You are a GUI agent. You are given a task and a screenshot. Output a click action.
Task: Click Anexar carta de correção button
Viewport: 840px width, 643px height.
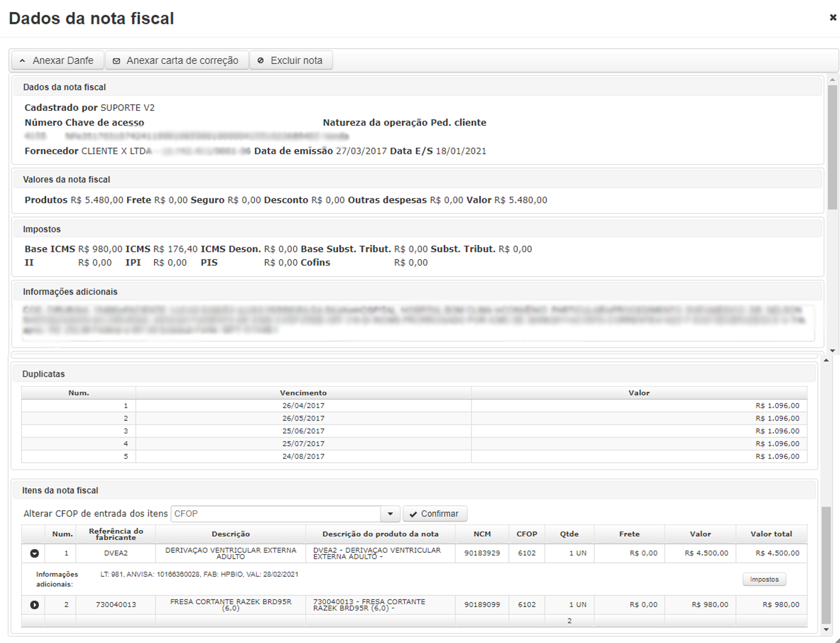pos(176,61)
